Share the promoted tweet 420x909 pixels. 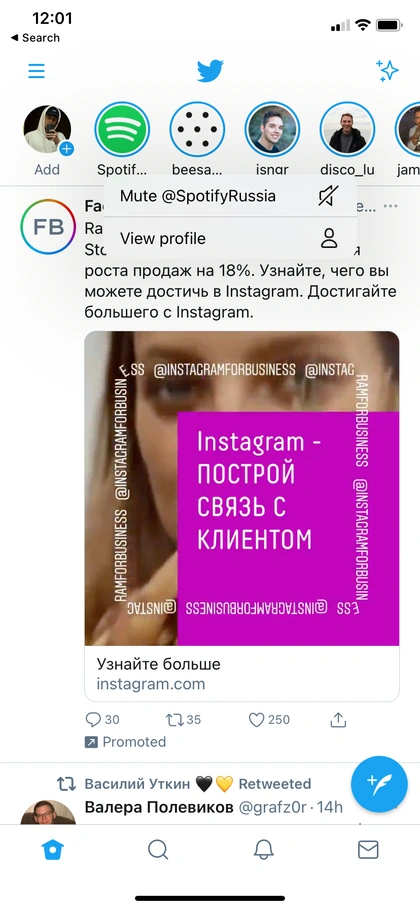338,719
